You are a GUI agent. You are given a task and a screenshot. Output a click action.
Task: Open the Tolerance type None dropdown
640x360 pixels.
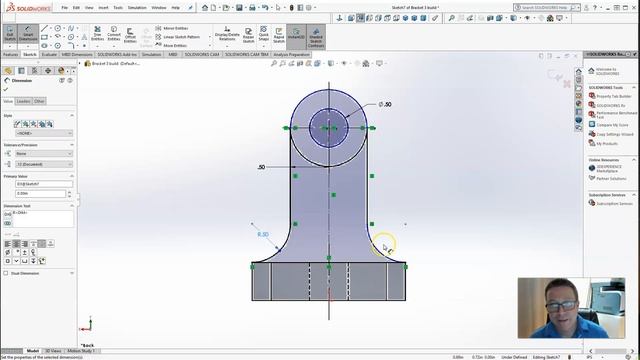pyautogui.click(x=44, y=153)
